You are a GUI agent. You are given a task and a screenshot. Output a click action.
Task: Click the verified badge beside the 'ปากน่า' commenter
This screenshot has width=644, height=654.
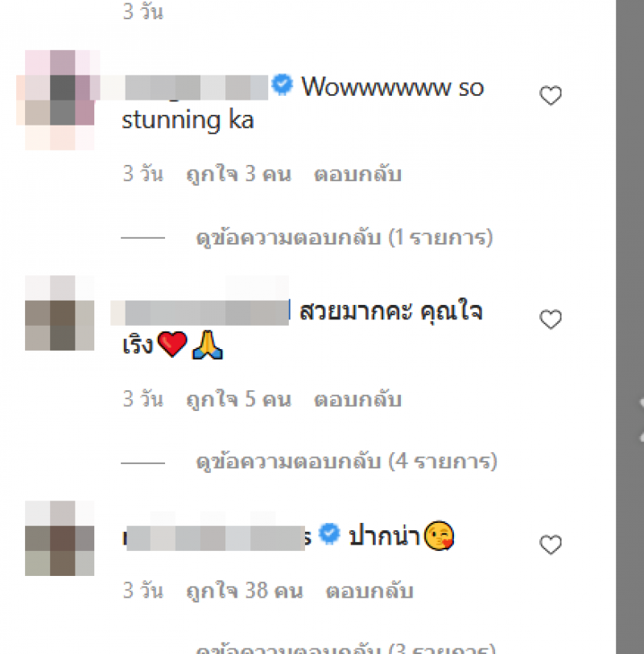pos(329,533)
